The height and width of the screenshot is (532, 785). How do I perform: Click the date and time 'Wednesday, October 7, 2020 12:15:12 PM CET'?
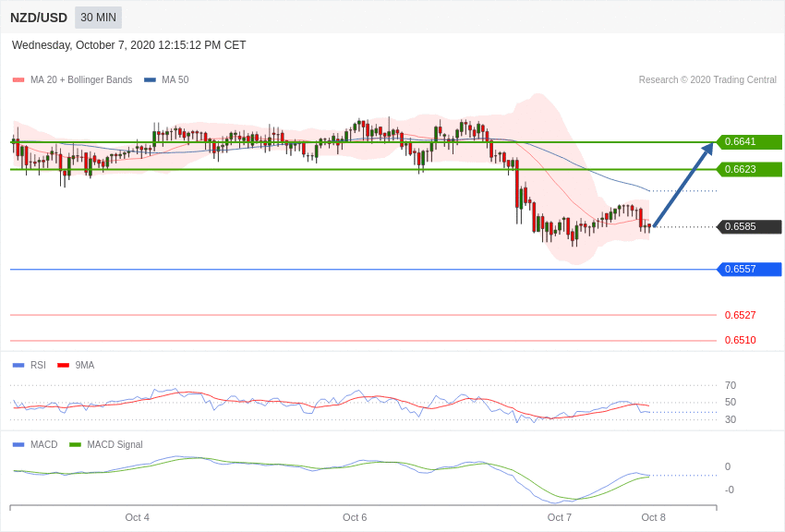[x=128, y=45]
